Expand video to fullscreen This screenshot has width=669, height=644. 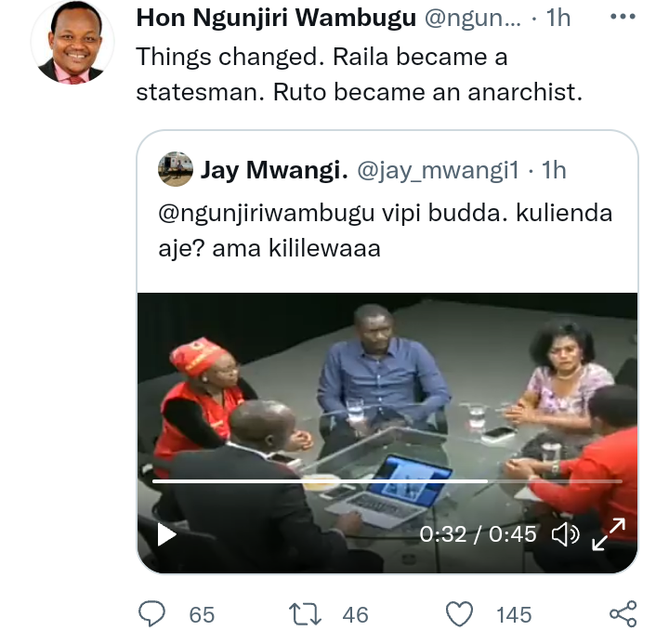[609, 534]
